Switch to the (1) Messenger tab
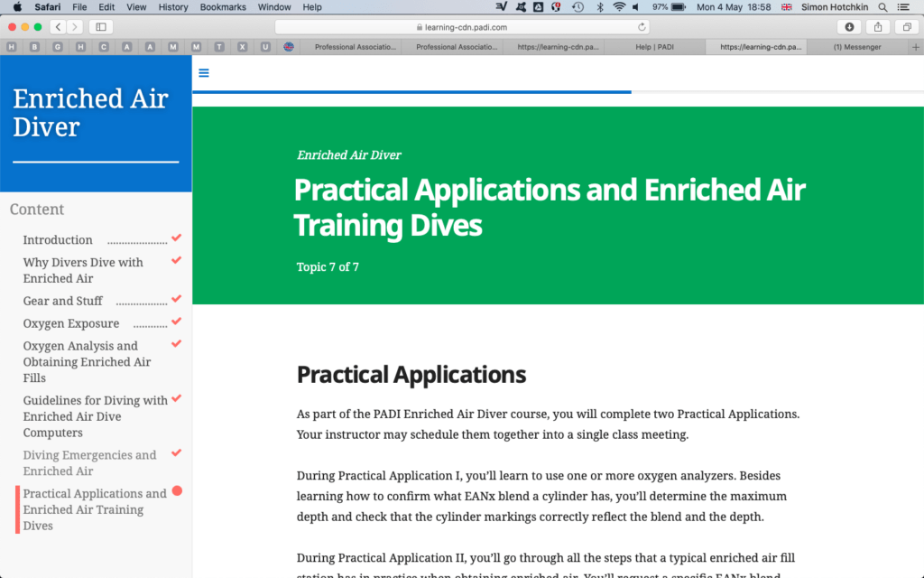 857,47
